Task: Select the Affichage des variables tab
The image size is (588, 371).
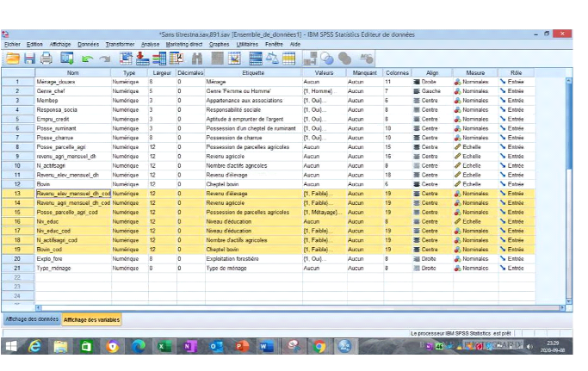Action: 91,318
